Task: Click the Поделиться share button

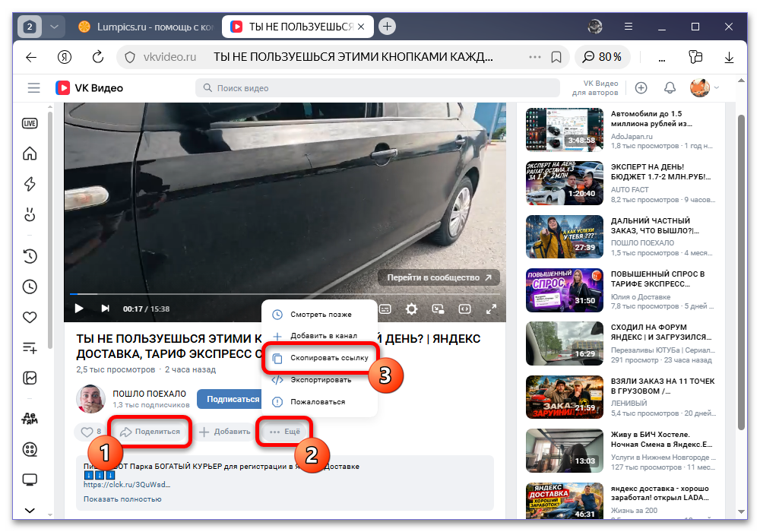Action: tap(150, 431)
